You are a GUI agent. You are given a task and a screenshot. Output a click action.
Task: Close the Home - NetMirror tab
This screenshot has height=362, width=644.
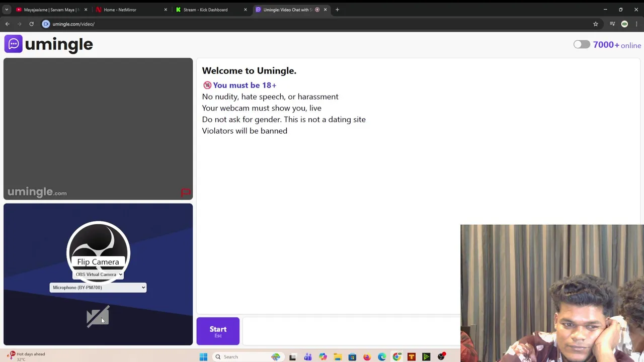(x=166, y=10)
